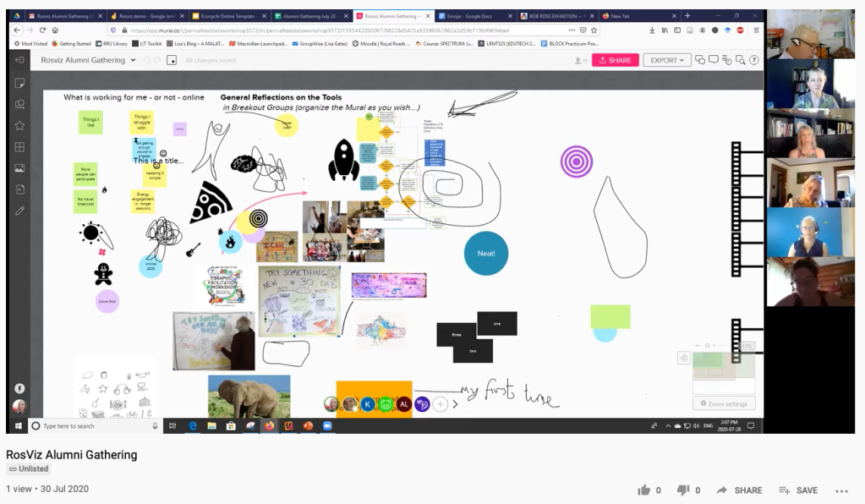This screenshot has height=504, width=865.
Task: Open Task View on the taskbar
Action: (x=172, y=425)
